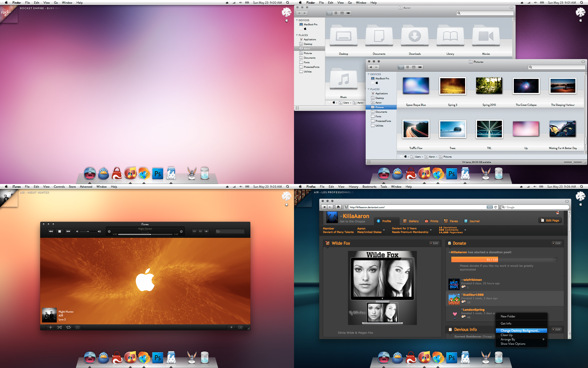588x368 pixels.
Task: Click Edit in the Wilde Fox box
Action: click(434, 243)
